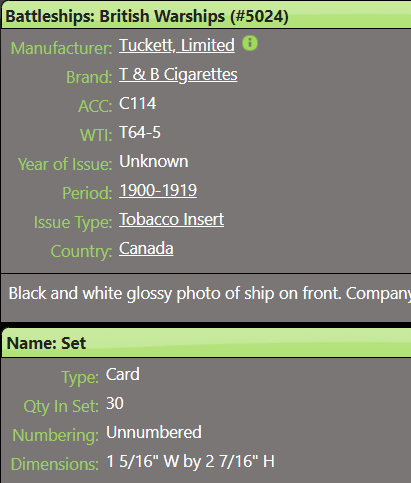This screenshot has height=483, width=411.
Task: Click the Name: Set section header
Action: coord(206,343)
